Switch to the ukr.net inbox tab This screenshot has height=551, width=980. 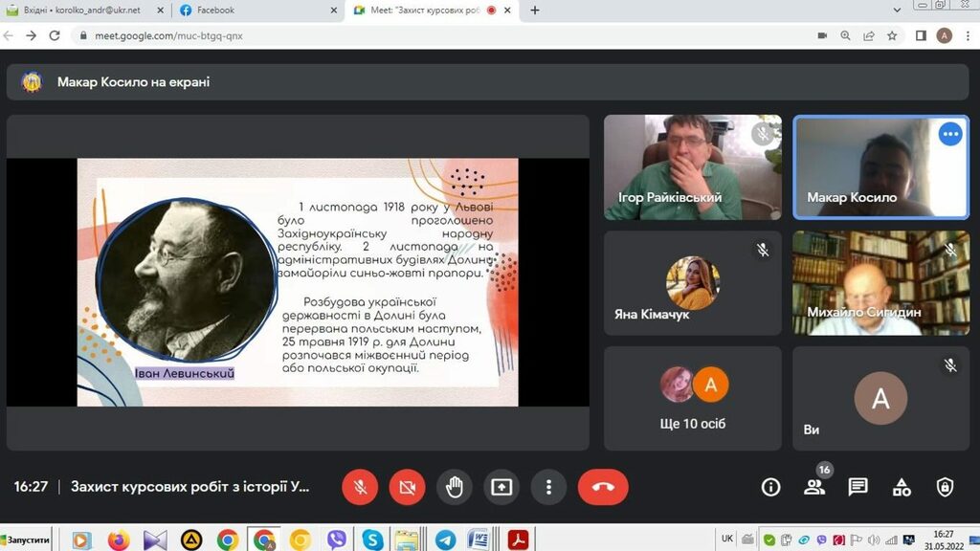(x=86, y=11)
